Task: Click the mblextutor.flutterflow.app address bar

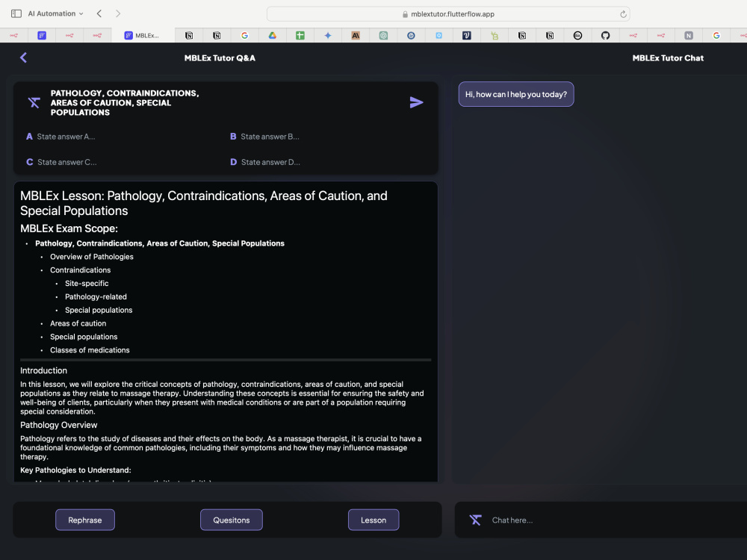Action: [448, 14]
